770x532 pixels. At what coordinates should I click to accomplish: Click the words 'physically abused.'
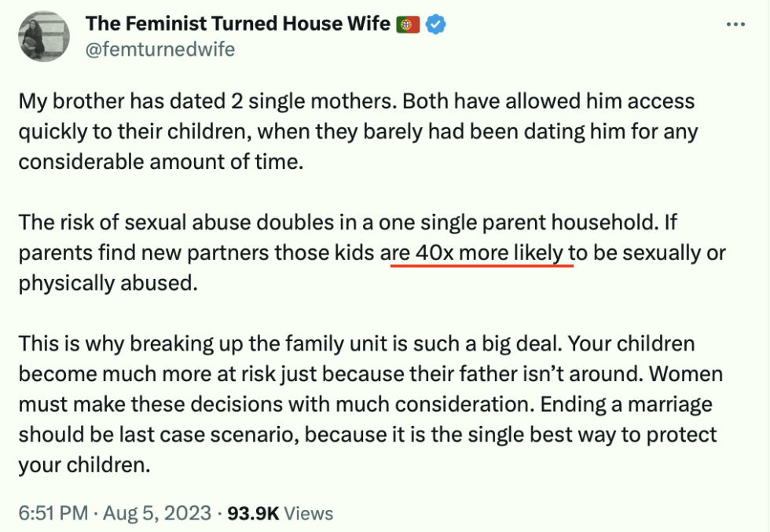click(x=108, y=284)
